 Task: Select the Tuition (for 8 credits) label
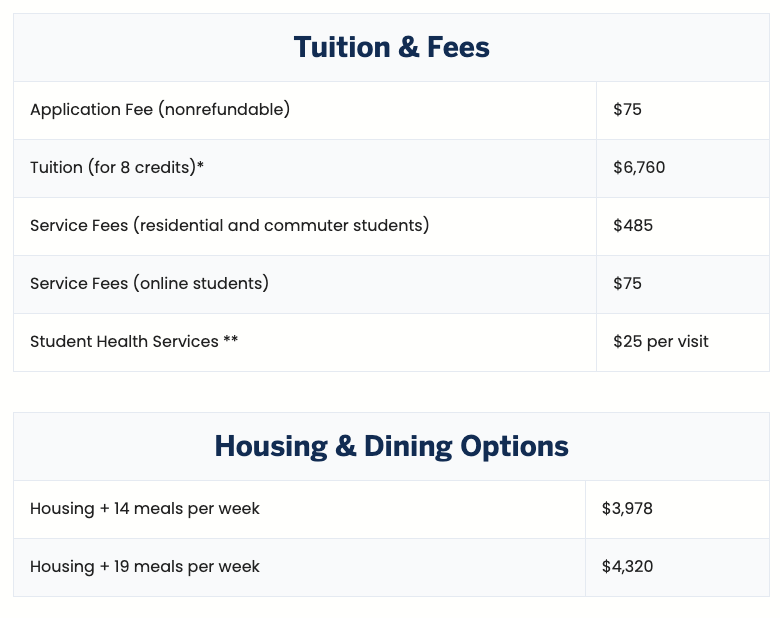tap(112, 167)
